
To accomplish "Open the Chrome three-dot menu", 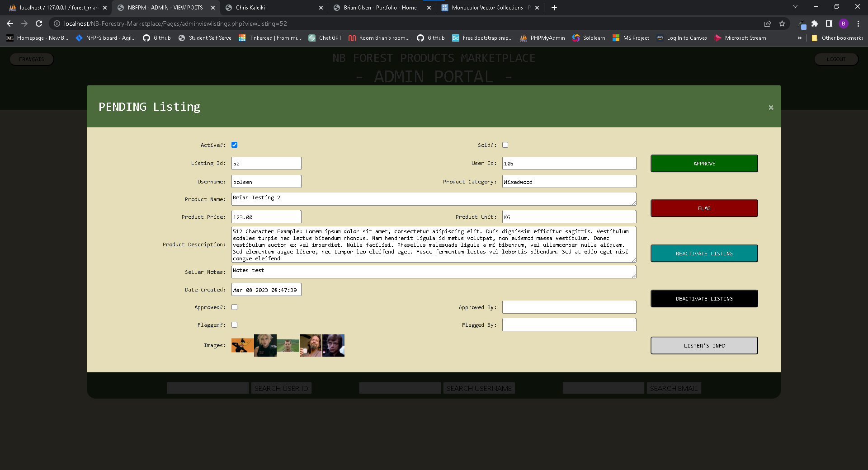I will click(858, 23).
